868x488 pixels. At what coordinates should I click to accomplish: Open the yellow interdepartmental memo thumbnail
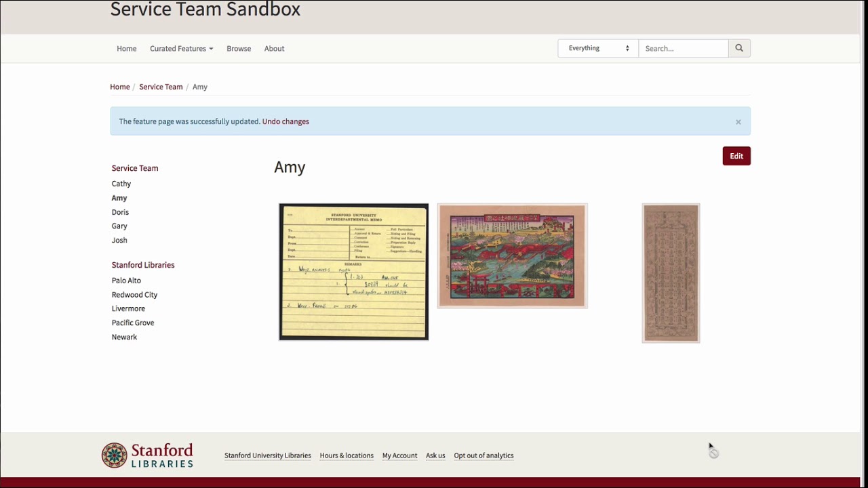tap(354, 272)
